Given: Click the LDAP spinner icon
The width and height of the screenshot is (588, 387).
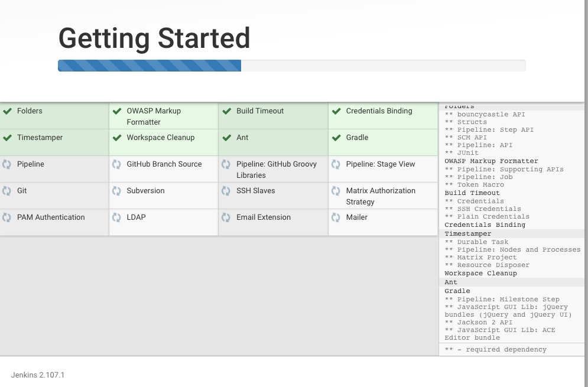Looking at the screenshot, I should (x=116, y=217).
